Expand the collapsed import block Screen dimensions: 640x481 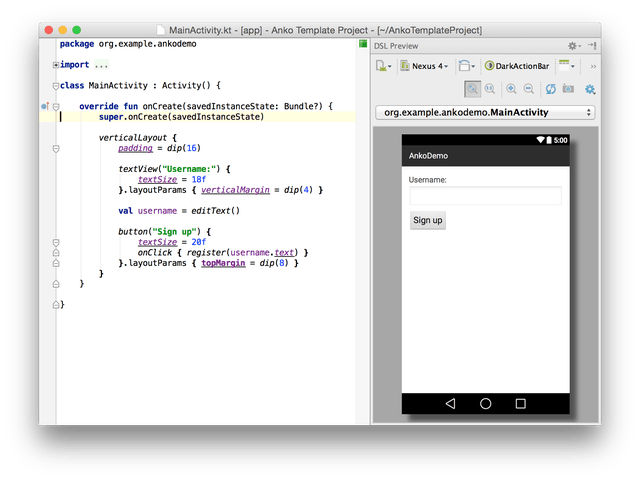[56, 65]
